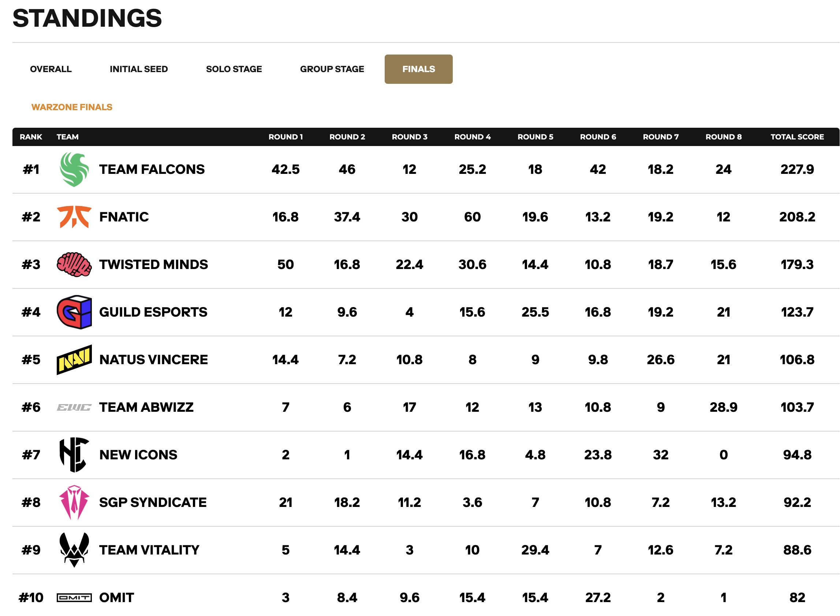Click the Round 1 column header
840x616 pixels.
click(285, 137)
